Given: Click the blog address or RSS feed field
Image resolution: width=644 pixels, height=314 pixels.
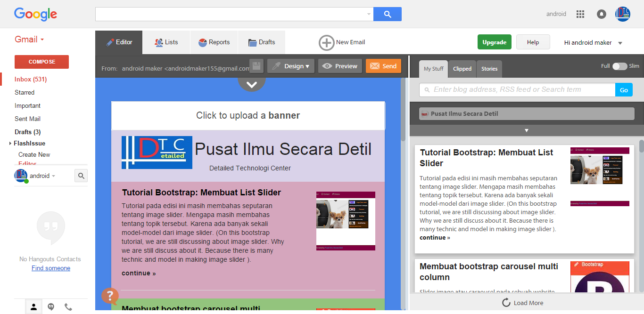Looking at the screenshot, I should click(517, 90).
